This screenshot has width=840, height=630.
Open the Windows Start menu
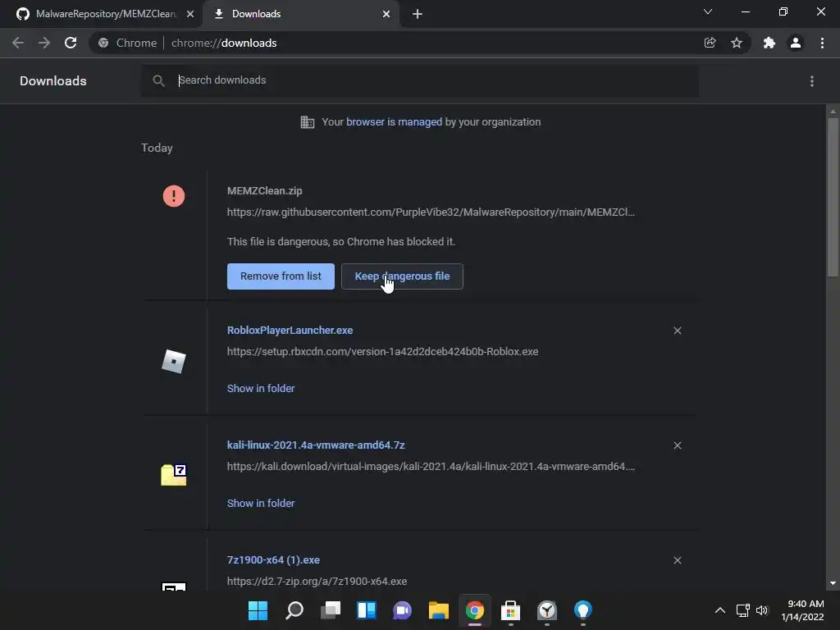pyautogui.click(x=258, y=610)
